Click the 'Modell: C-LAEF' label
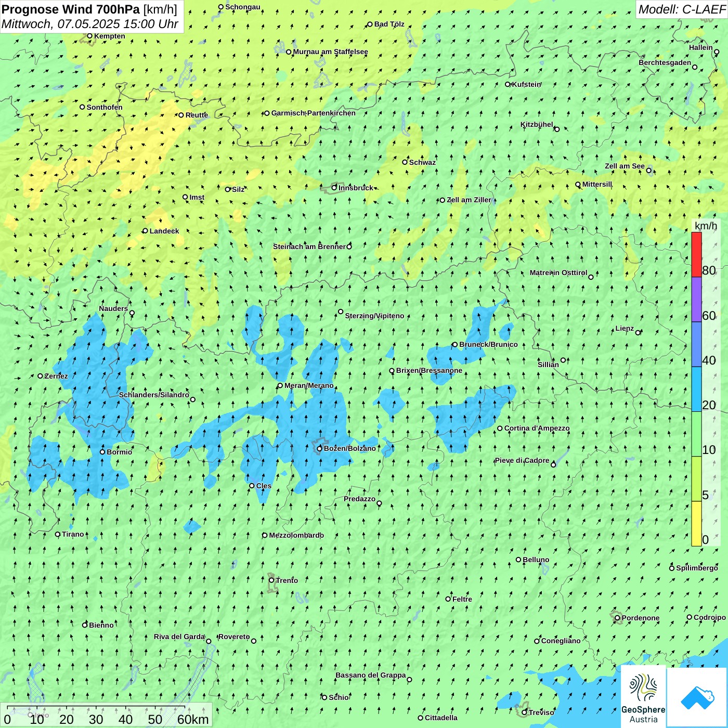This screenshot has height=728, width=728. (x=682, y=9)
